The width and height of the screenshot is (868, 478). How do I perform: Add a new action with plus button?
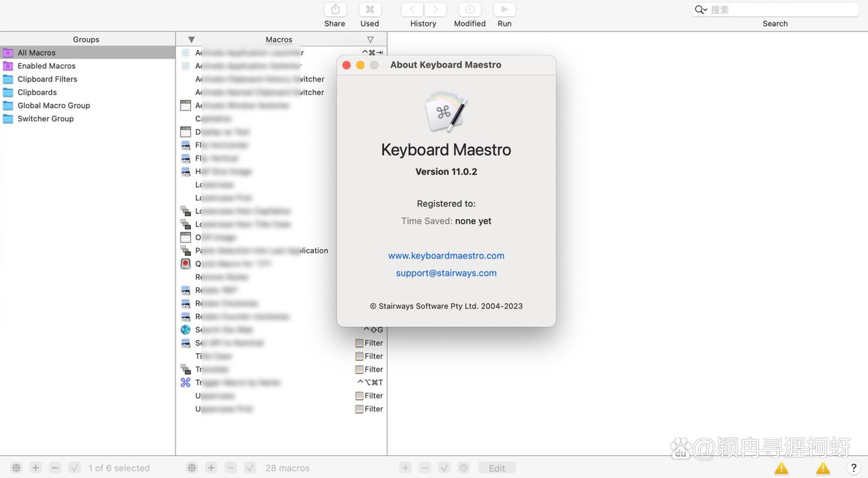406,468
